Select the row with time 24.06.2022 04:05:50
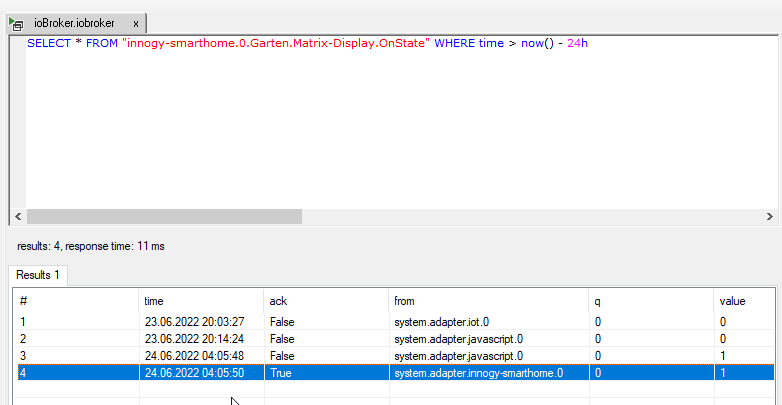The image size is (782, 405). (x=394, y=373)
